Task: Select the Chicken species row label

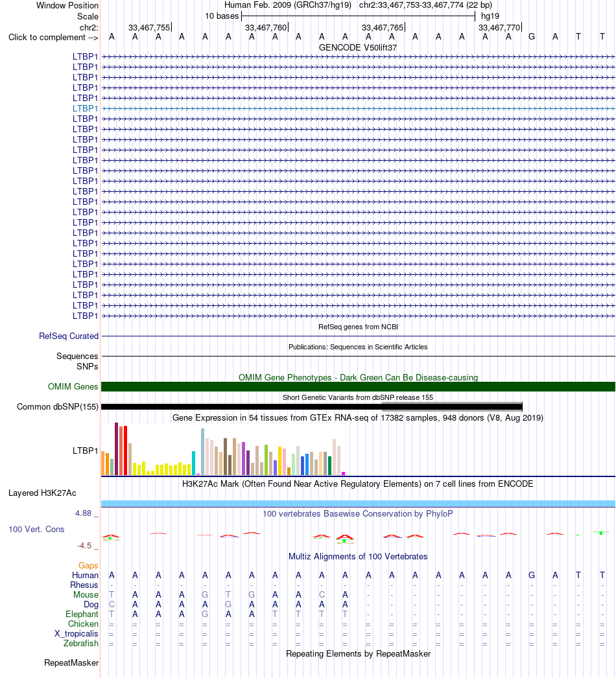Action: 83,624
